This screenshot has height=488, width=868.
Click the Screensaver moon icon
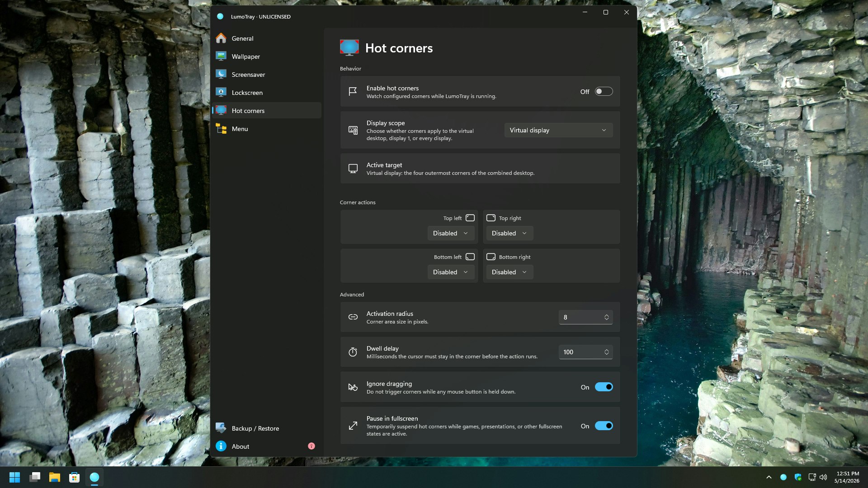coord(221,75)
